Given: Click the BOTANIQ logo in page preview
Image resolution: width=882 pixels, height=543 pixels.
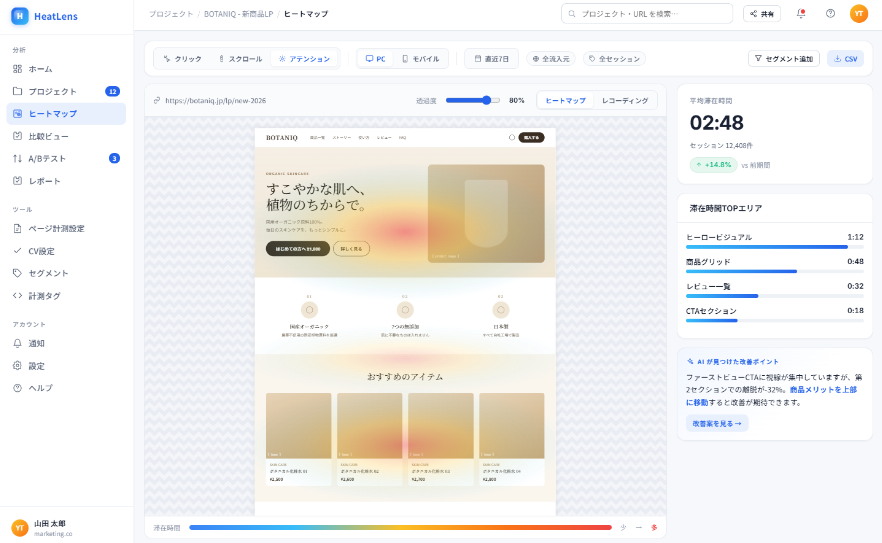Looking at the screenshot, I should 282,137.
